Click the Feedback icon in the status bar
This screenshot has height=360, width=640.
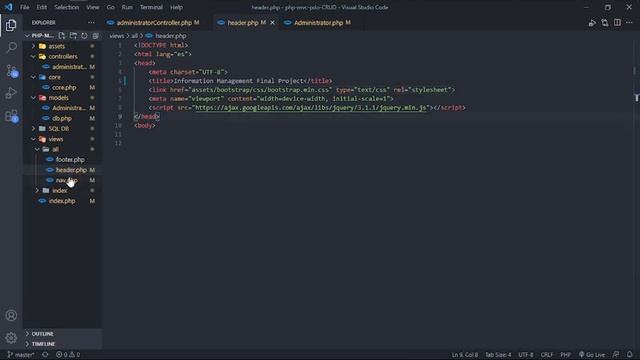click(x=616, y=355)
